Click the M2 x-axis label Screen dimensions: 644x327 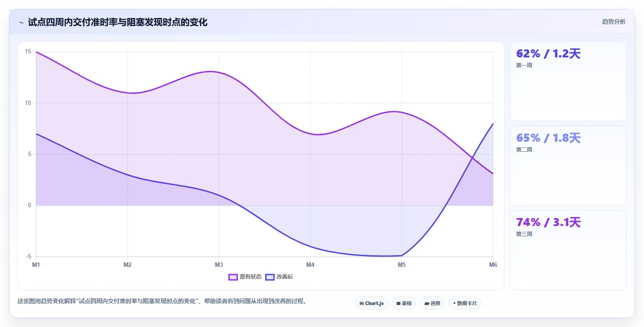127,265
